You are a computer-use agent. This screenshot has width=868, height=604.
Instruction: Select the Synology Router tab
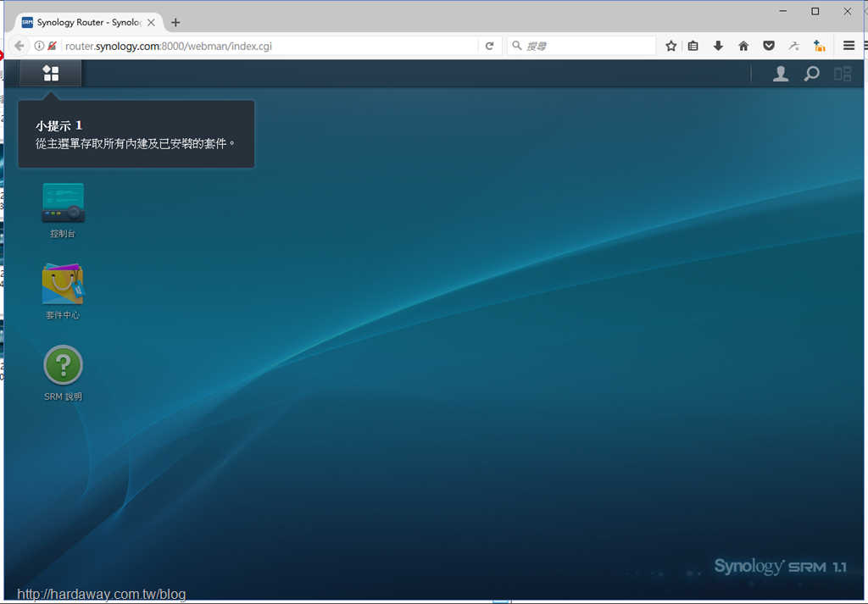click(88, 22)
